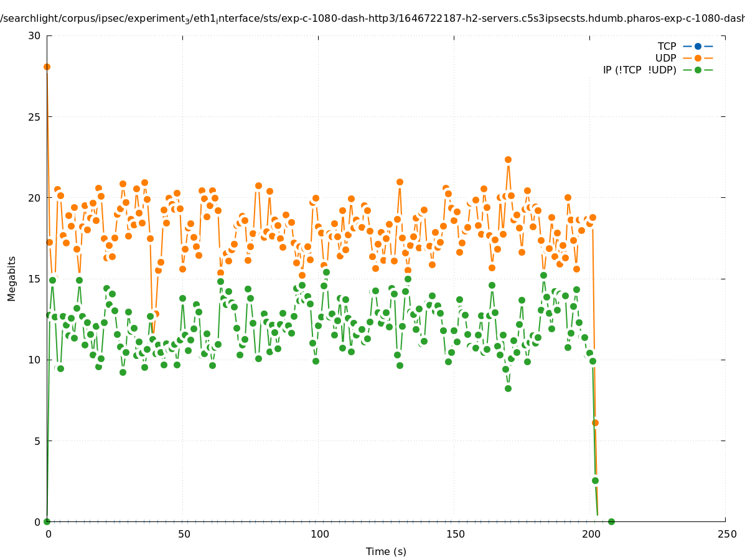
Task: Select the final green point at zero Megabits
Action: click(x=611, y=521)
